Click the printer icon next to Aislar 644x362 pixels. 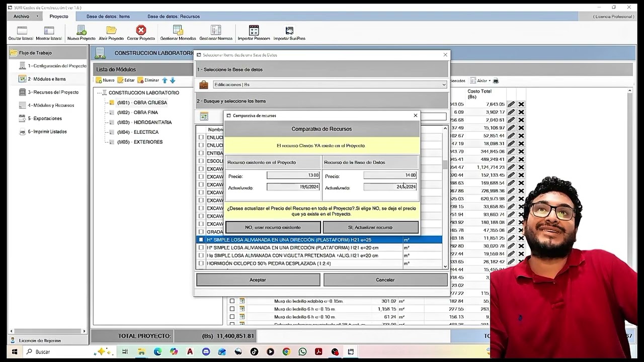[x=496, y=80]
